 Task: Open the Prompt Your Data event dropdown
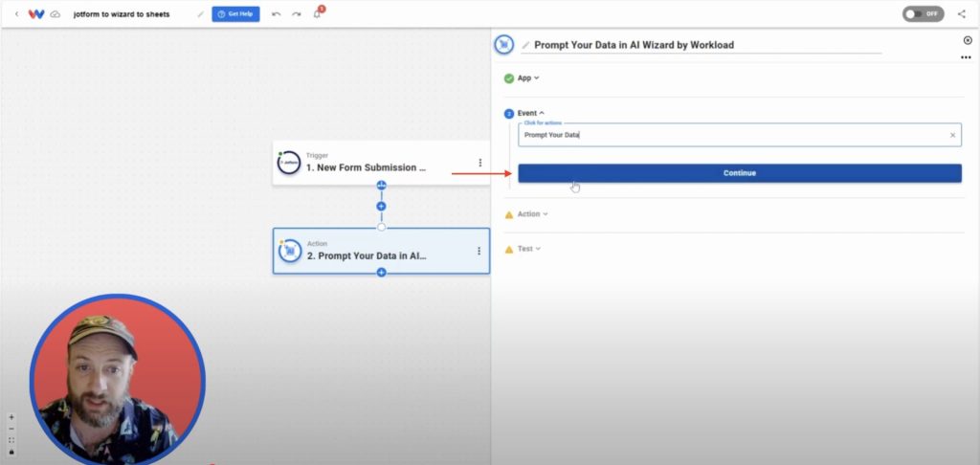pyautogui.click(x=740, y=135)
